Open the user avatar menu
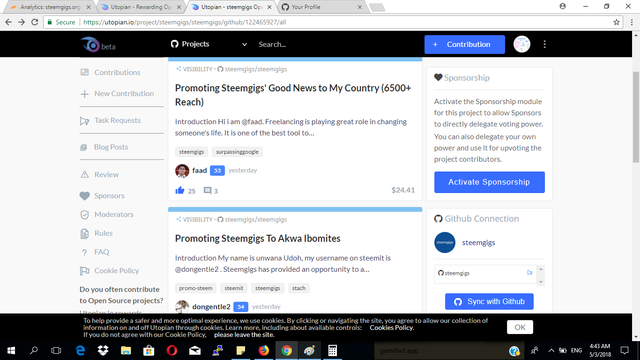This screenshot has height=360, width=640. [x=522, y=44]
